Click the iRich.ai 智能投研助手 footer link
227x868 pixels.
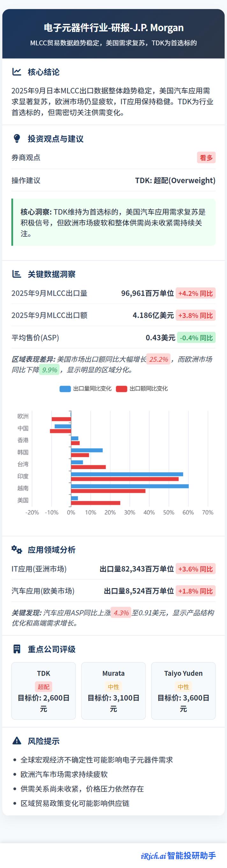click(178, 856)
